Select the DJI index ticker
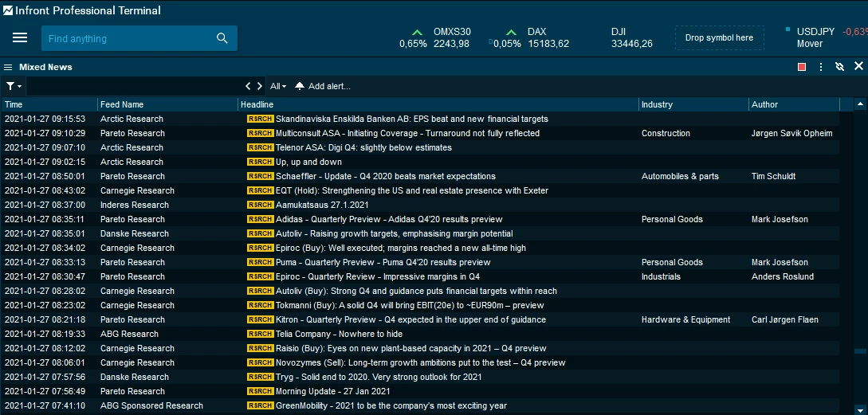Viewport: 868px width, 415px height. (631, 37)
